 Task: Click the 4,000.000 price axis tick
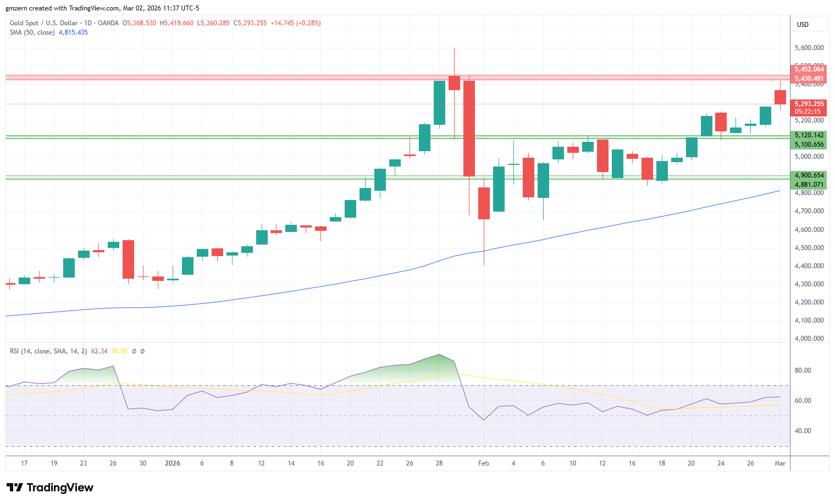tap(809, 339)
